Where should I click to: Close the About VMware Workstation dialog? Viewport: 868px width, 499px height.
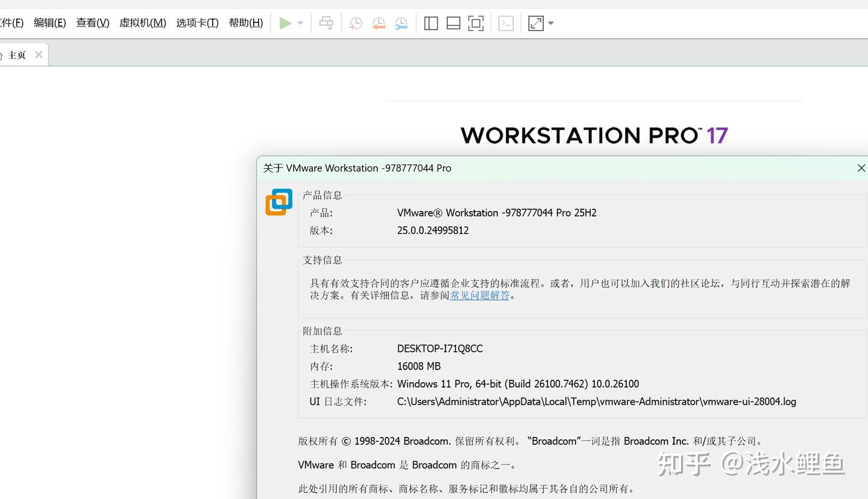click(861, 168)
